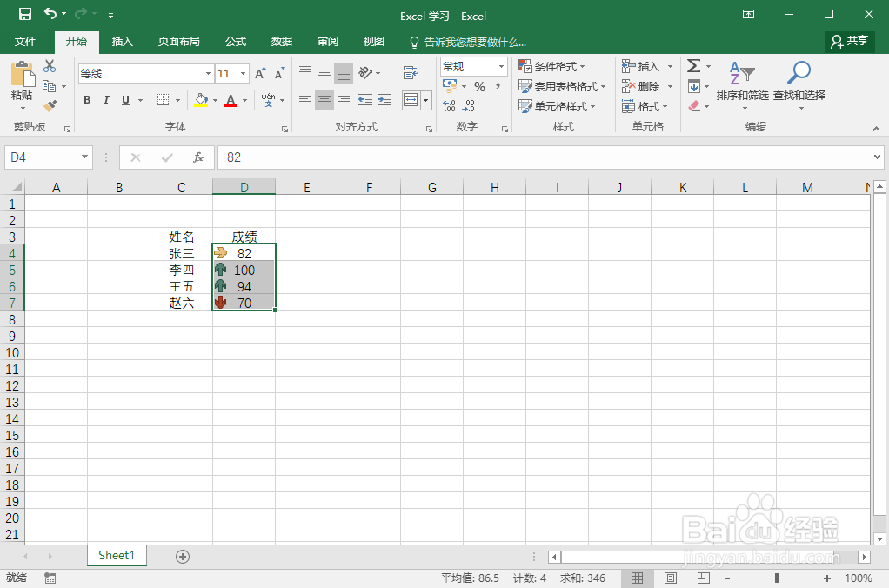Open the 文件 tab
889x588 pixels.
click(x=25, y=42)
